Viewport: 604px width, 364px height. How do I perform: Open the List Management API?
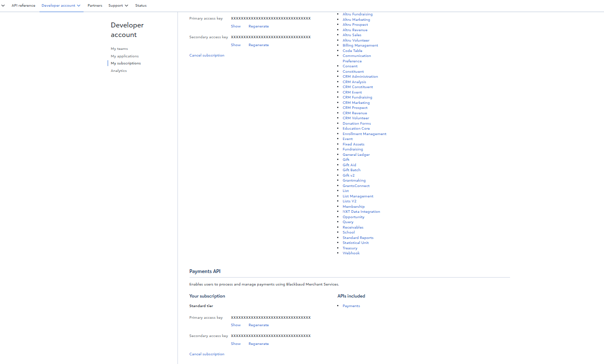tap(358, 196)
